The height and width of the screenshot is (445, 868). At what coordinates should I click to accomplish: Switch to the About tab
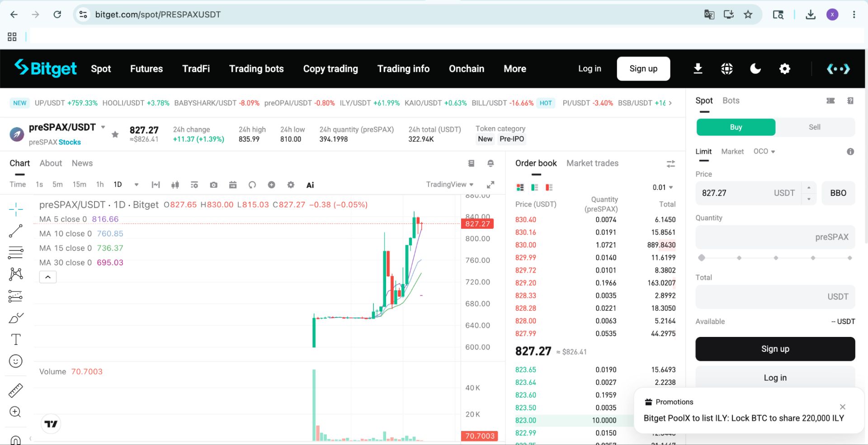pos(51,163)
